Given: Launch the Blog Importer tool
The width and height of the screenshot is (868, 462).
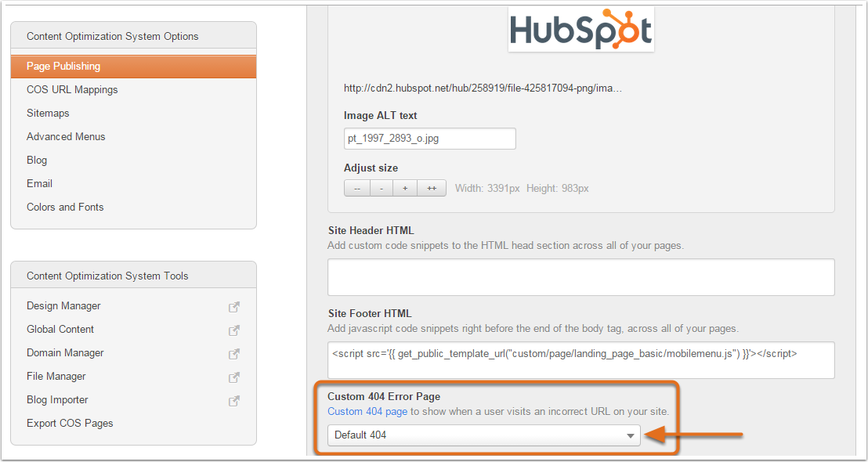Looking at the screenshot, I should pyautogui.click(x=57, y=399).
